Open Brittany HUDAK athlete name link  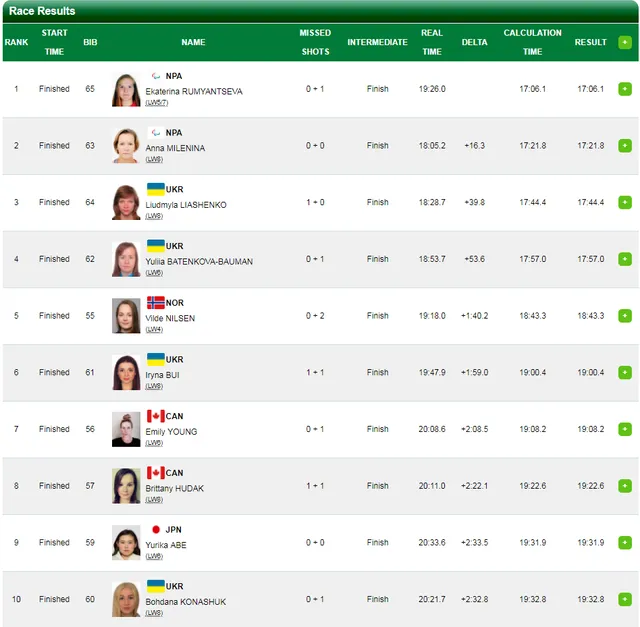pos(173,488)
